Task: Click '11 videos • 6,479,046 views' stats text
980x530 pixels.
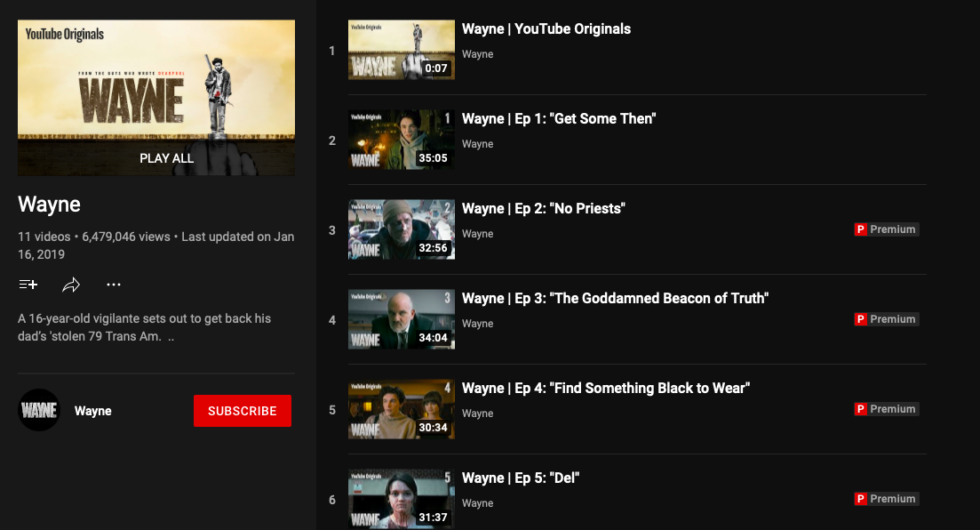Action: coord(94,237)
